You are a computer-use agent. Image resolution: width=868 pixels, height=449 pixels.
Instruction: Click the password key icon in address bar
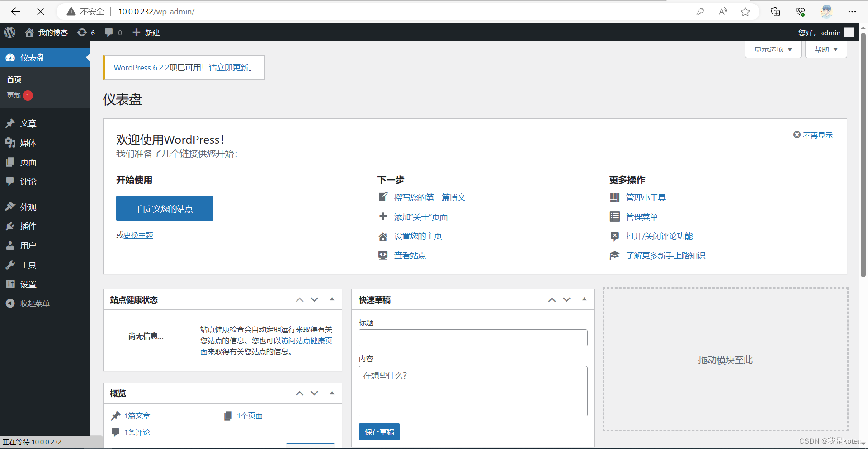(700, 12)
